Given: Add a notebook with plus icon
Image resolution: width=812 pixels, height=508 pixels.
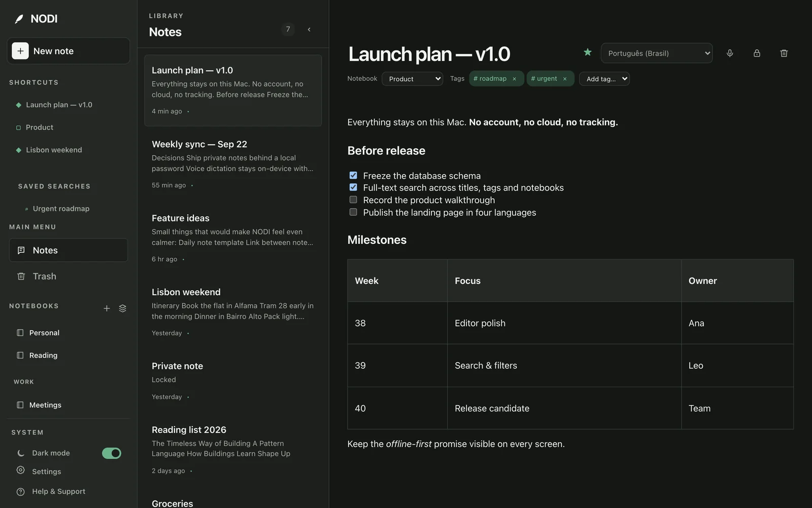Looking at the screenshot, I should tap(107, 308).
